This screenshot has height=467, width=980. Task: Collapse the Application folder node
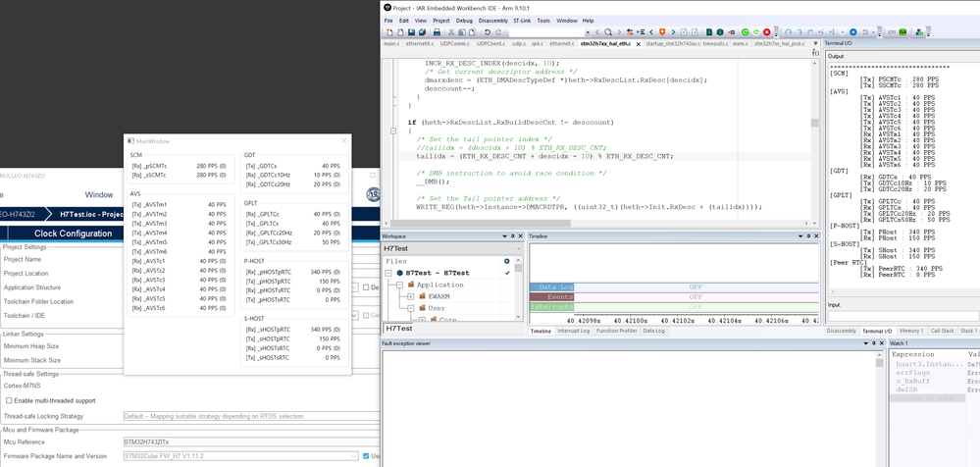click(400, 285)
